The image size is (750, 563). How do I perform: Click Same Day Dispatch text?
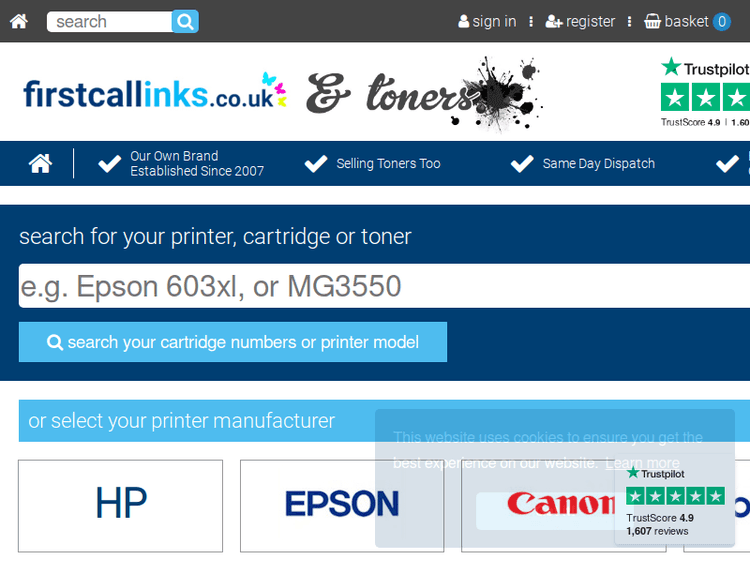point(598,164)
